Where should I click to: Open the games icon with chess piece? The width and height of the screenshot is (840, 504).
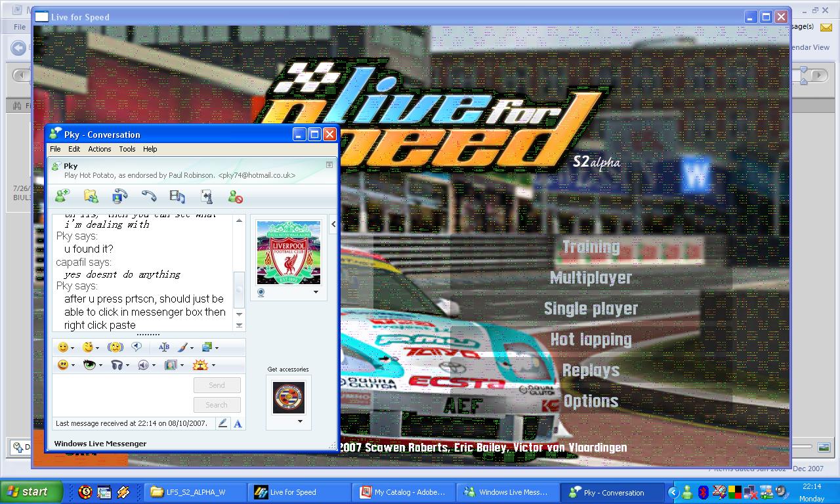(206, 196)
